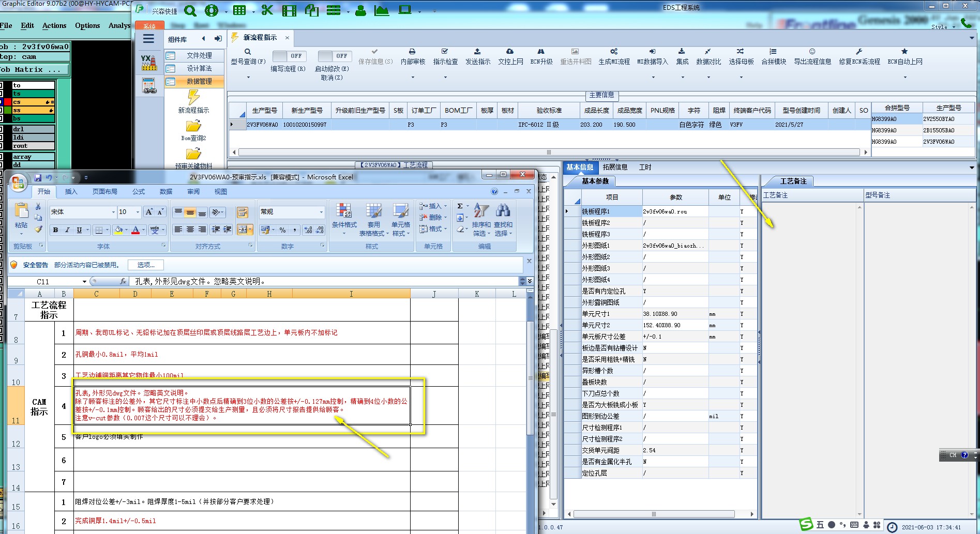Toggle Excel center horizontal align button
The width and height of the screenshot is (980, 534).
(190, 230)
